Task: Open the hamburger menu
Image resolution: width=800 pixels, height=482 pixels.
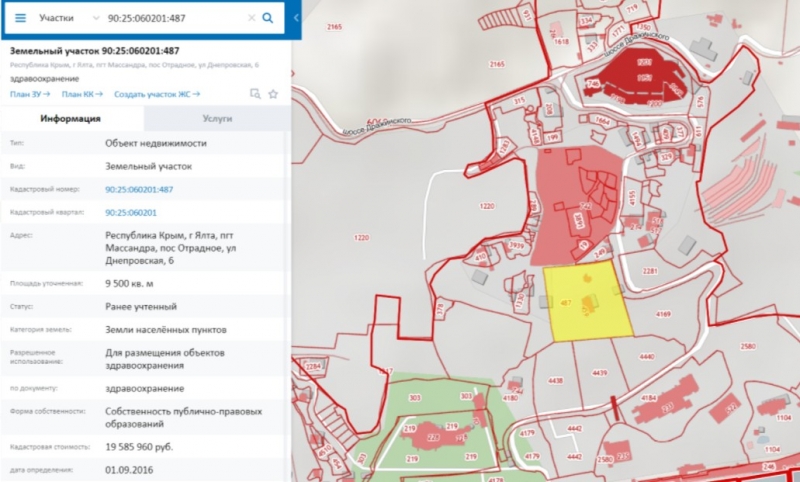Action: pyautogui.click(x=19, y=18)
